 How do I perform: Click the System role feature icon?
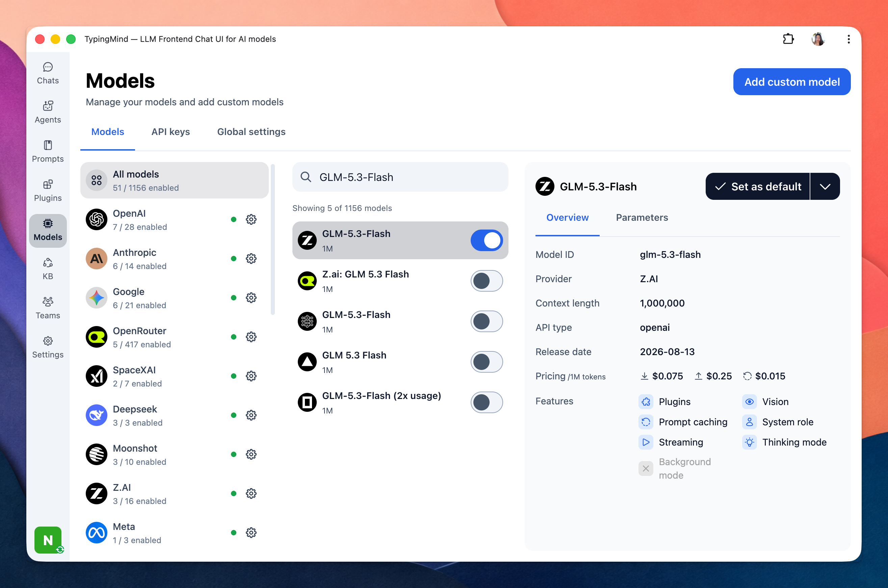click(749, 422)
